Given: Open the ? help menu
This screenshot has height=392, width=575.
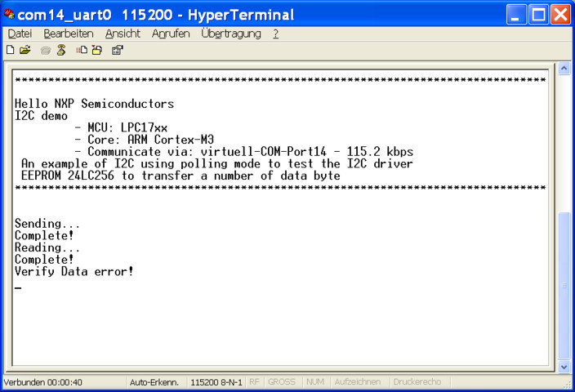Looking at the screenshot, I should tap(275, 33).
